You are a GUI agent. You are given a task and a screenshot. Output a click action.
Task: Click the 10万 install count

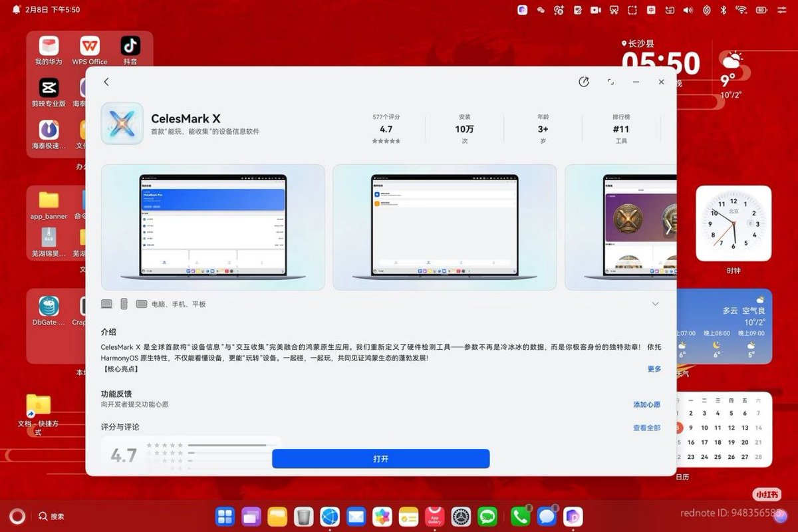tap(465, 129)
